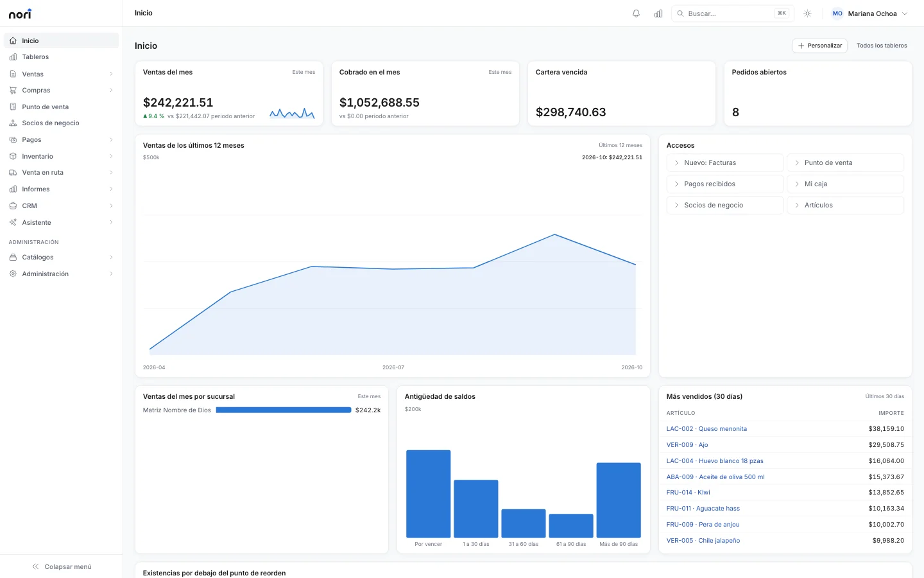Screen dimensions: 924x578
Task: Click the Catálogos icon in the sidebar
Action: coord(13,258)
